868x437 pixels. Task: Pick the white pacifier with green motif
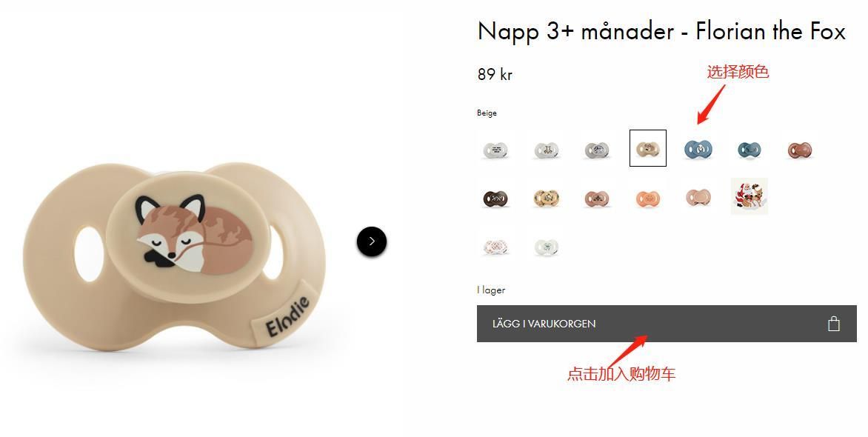tap(546, 247)
